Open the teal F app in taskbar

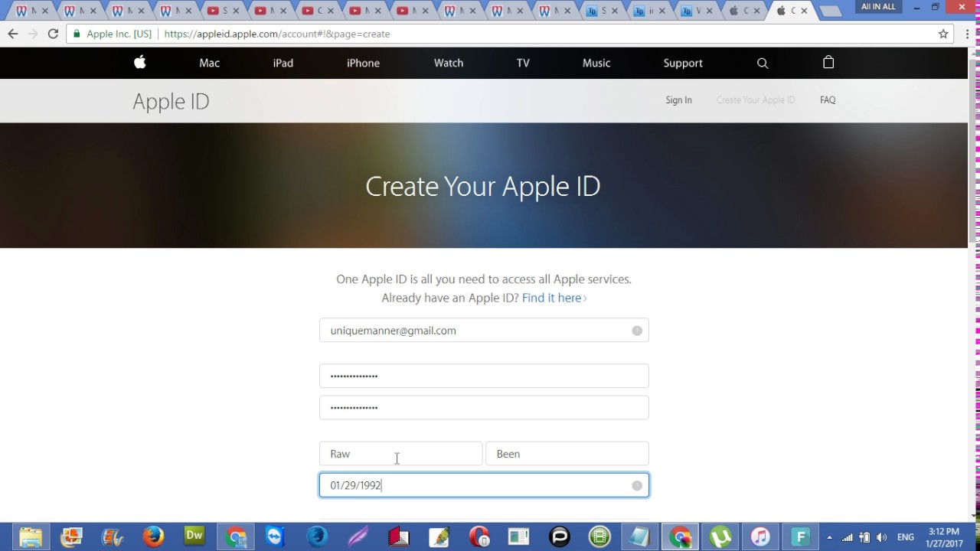tap(800, 536)
